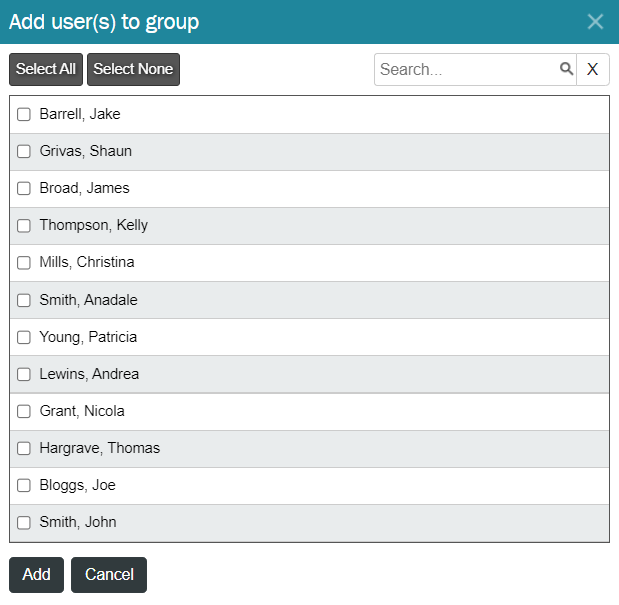Tick the Grivas, Shaun checkbox
This screenshot has height=605, width=619.
(24, 151)
